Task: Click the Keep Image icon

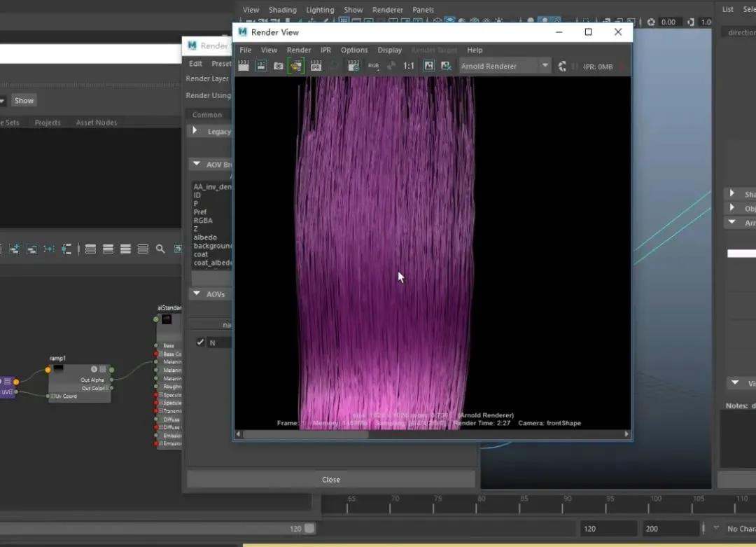Action: point(428,66)
